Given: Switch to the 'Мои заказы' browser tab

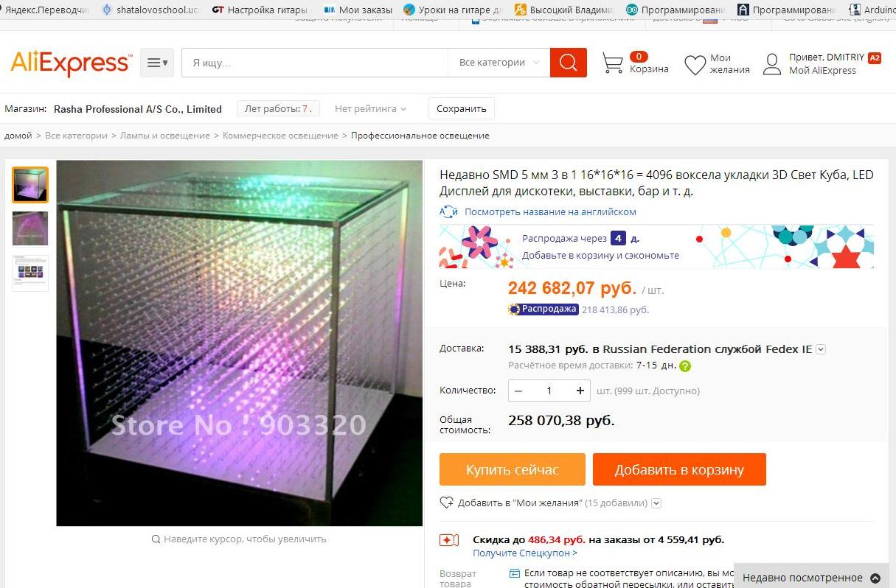Looking at the screenshot, I should [x=358, y=10].
